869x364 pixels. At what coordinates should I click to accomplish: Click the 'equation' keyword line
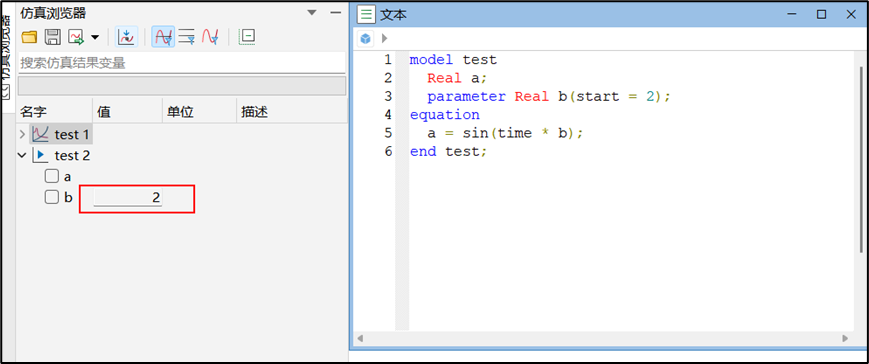[x=444, y=115]
